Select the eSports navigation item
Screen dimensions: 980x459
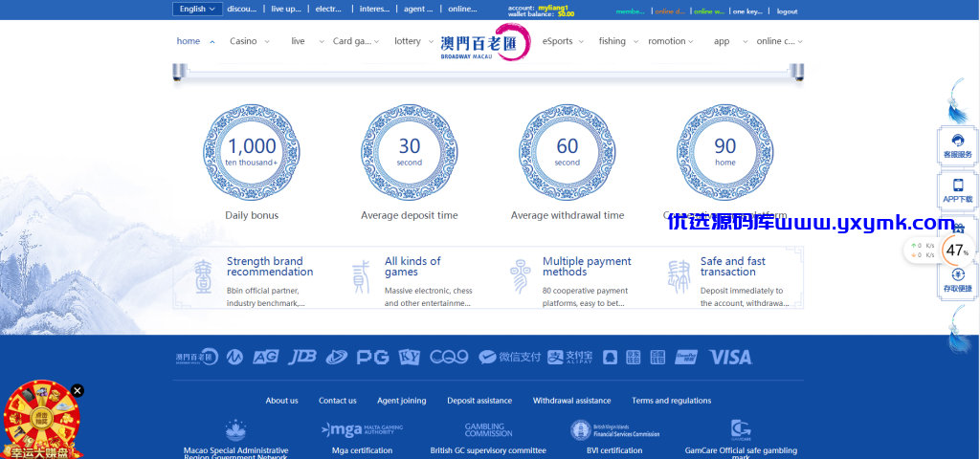point(558,41)
